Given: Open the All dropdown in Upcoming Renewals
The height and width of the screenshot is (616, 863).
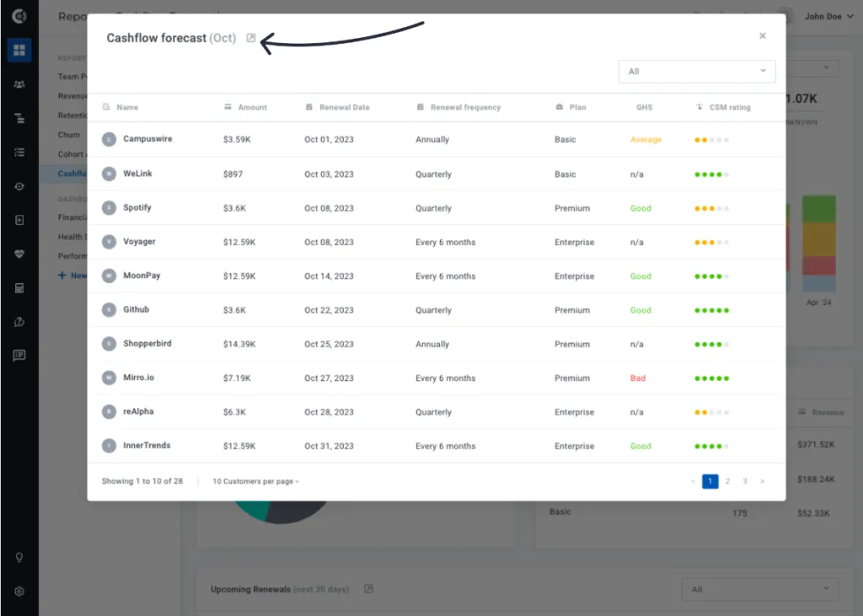Looking at the screenshot, I should coord(760,589).
